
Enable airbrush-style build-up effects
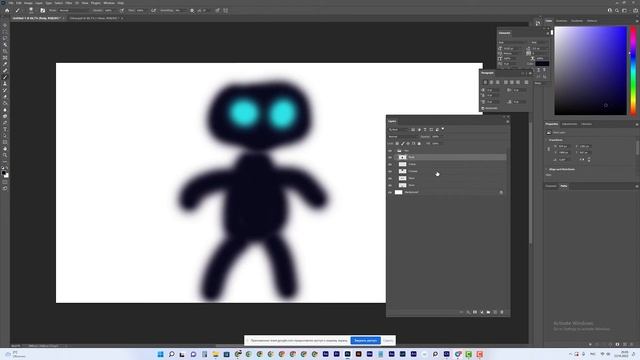[x=153, y=11]
